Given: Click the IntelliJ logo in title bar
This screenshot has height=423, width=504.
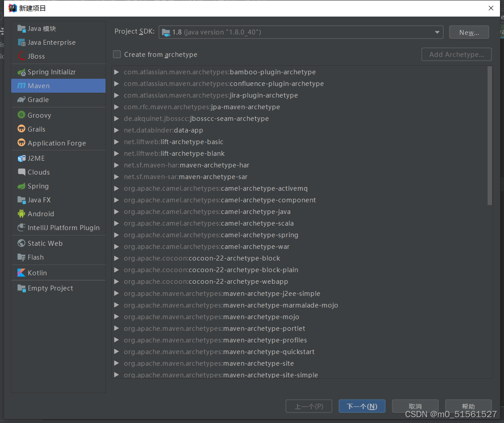Looking at the screenshot, I should tap(12, 8).
